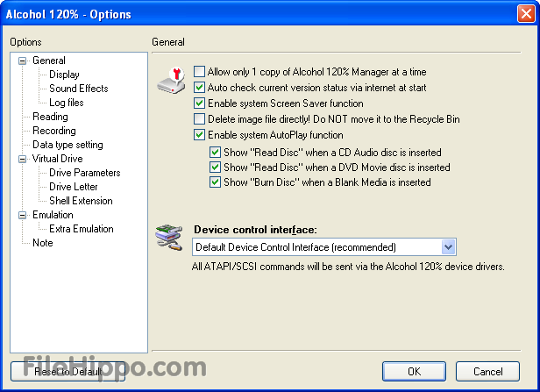This screenshot has width=540, height=392.
Task: Go to Recording options
Action: [54, 131]
